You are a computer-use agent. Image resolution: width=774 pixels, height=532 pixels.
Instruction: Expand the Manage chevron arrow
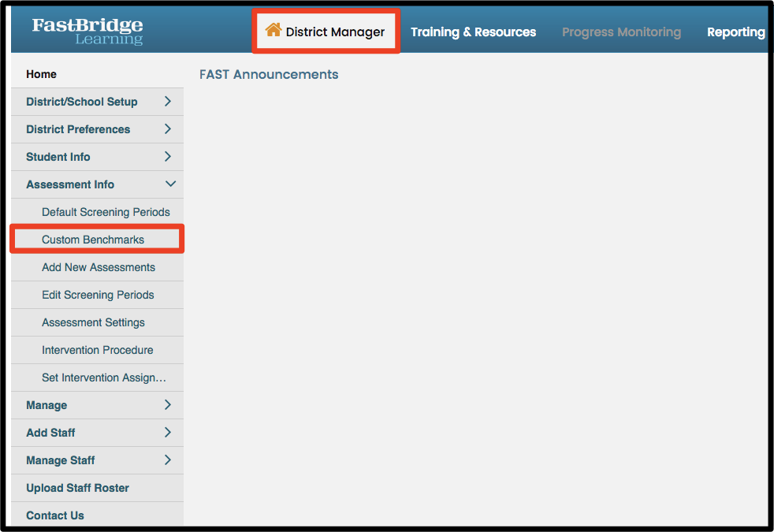tap(168, 404)
